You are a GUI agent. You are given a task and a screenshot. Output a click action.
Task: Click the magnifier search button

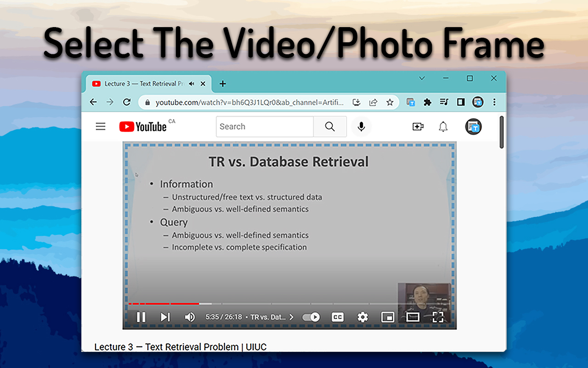(x=330, y=126)
